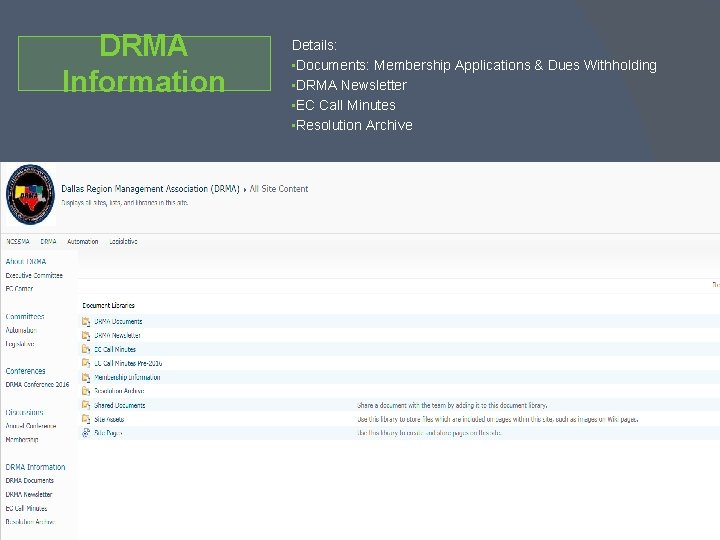Open Automation link under Committees

(x=21, y=330)
